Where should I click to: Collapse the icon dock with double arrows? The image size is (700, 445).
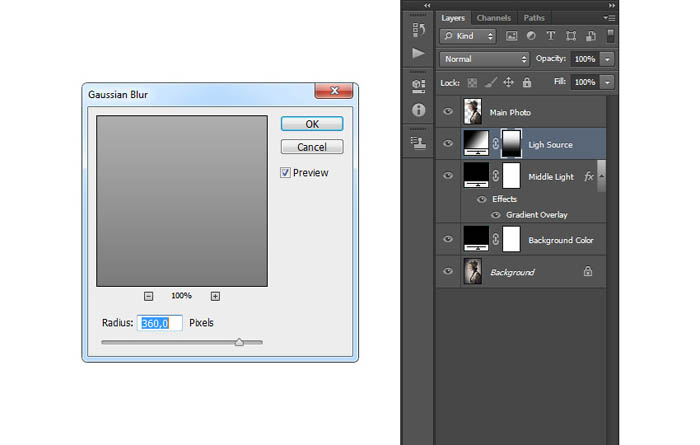pyautogui.click(x=427, y=5)
